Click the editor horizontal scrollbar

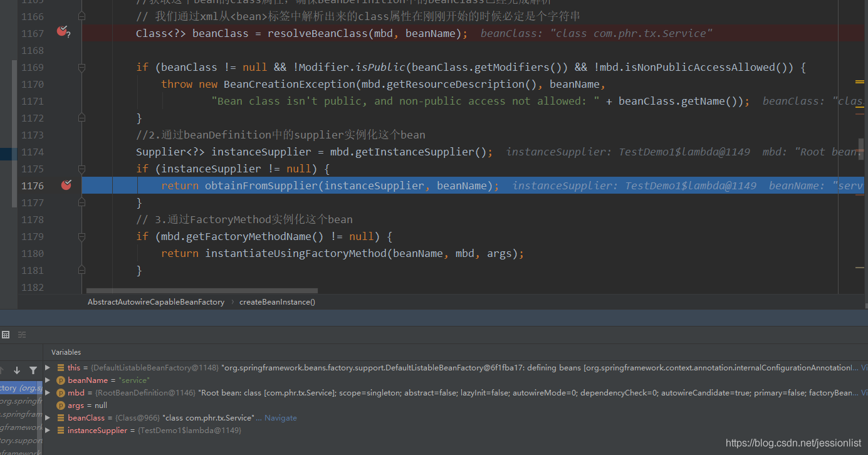[x=202, y=291]
